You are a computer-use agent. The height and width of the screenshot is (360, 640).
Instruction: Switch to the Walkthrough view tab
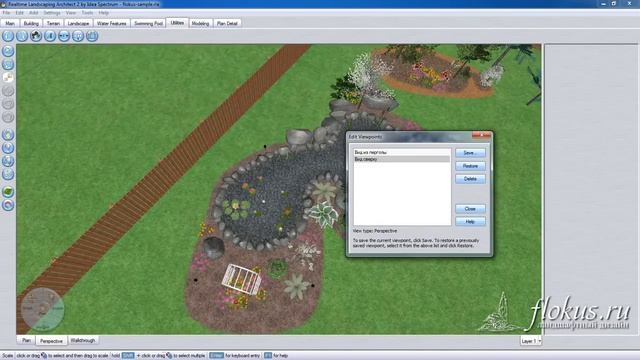click(x=83, y=340)
